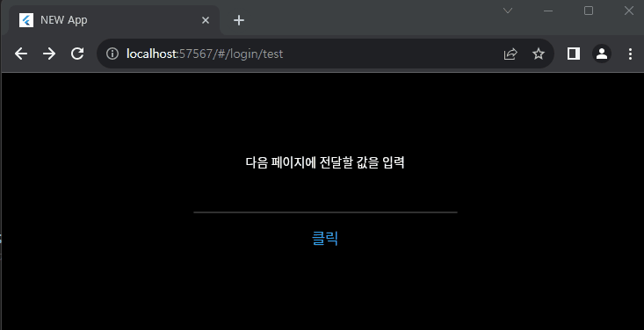Open a new tab
This screenshot has width=644, height=330.
click(x=239, y=20)
